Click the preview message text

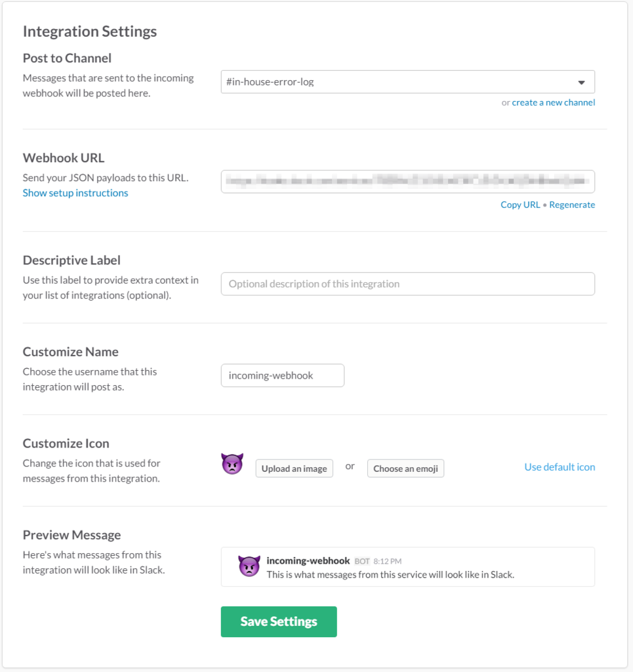point(390,574)
